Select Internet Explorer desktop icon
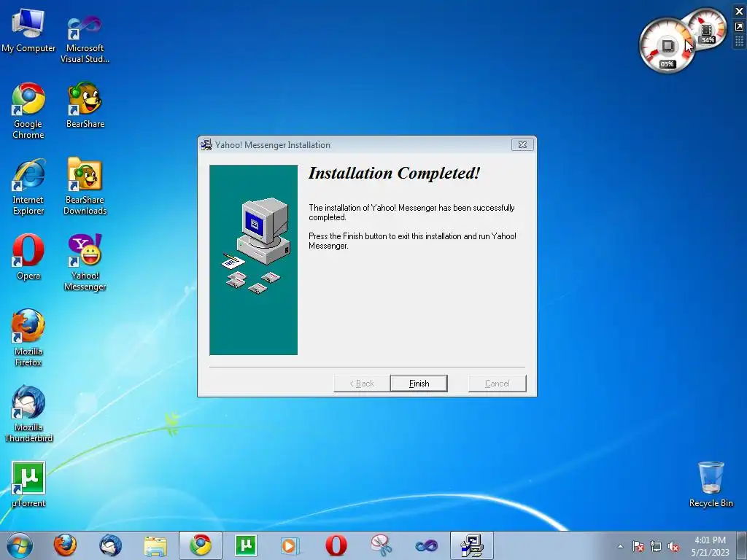747x560 pixels. pos(28,187)
